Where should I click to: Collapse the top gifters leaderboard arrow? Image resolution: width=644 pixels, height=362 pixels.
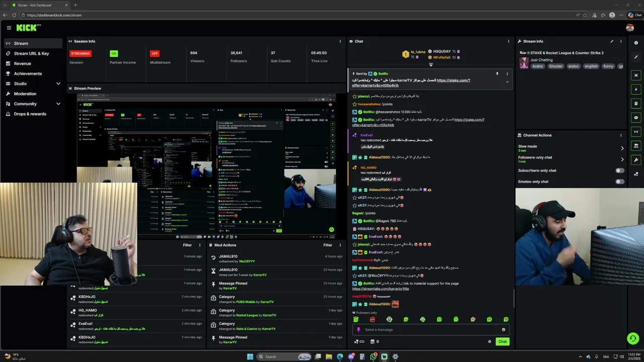pyautogui.click(x=431, y=64)
